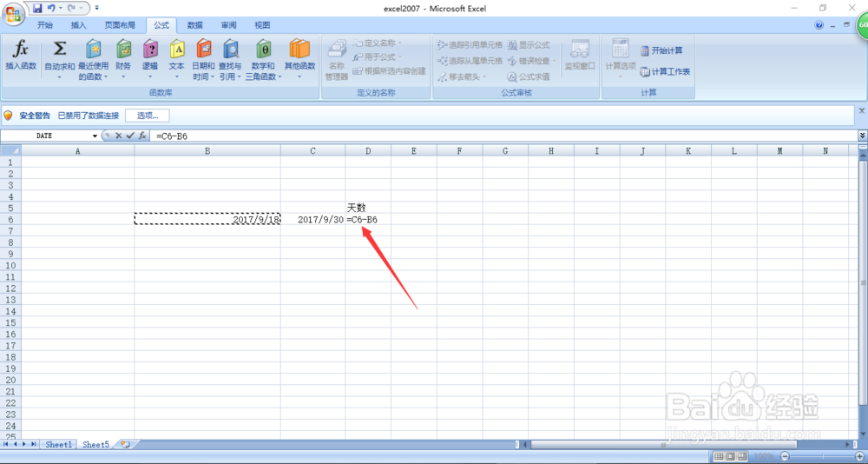Screen dimensions: 868x464
Task: Switch to the Review (审阅) ribbon tab
Action: click(x=228, y=25)
